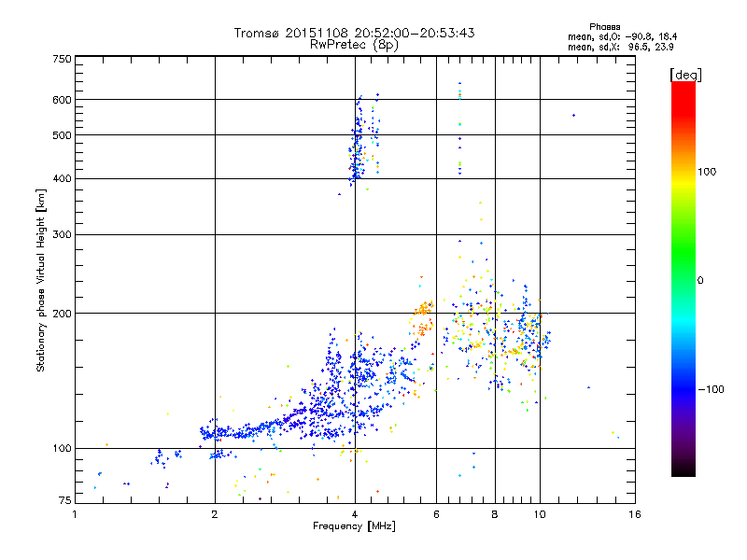The image size is (747, 560).
Task: Click the plot title 'Tromsø 20151108 20:52:00-20:53:43'
Action: (355, 33)
